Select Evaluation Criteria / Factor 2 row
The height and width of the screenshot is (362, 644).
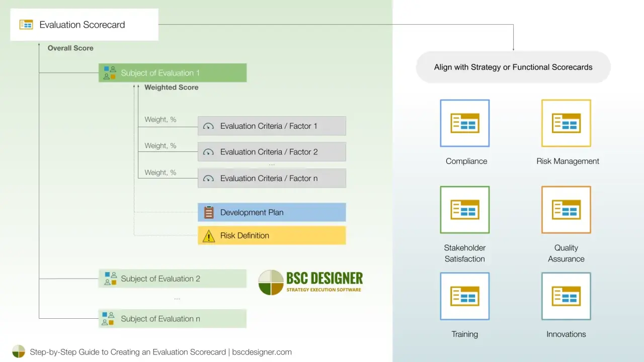point(272,152)
